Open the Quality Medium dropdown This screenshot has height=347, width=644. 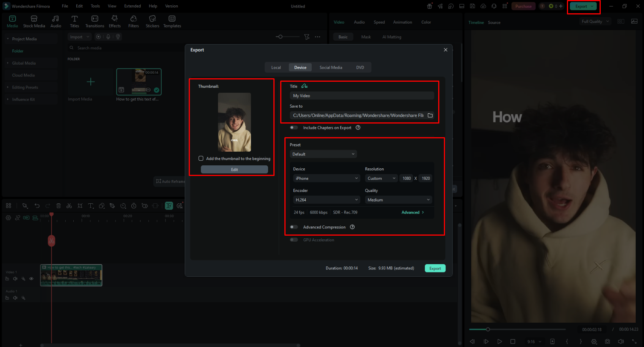pos(398,200)
